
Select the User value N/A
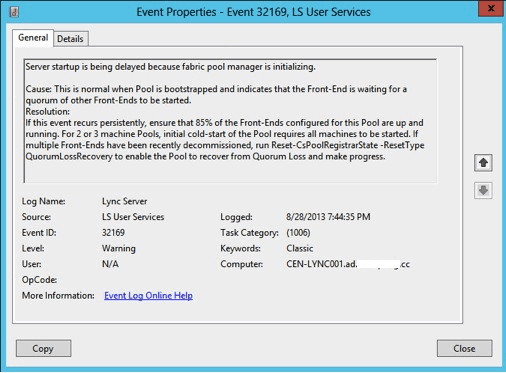click(110, 264)
